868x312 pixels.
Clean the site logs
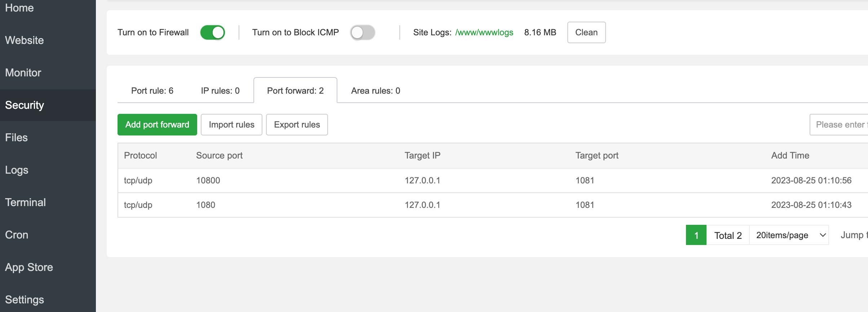586,32
